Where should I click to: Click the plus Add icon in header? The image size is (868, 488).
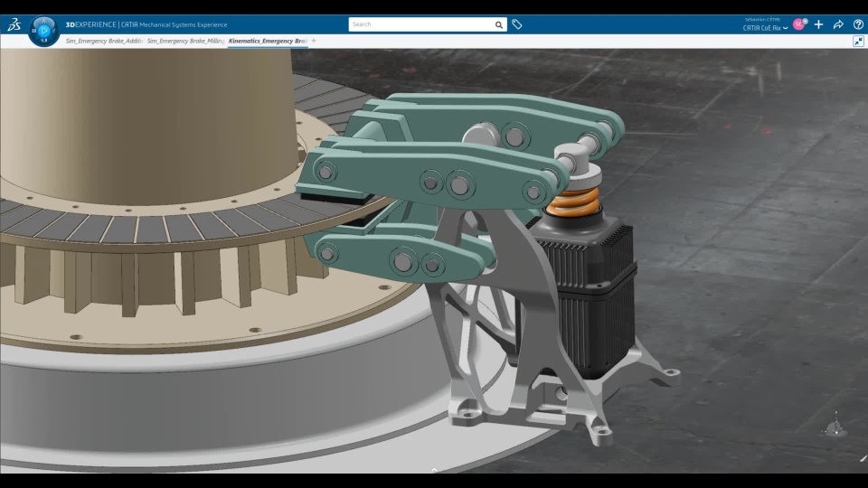(819, 24)
